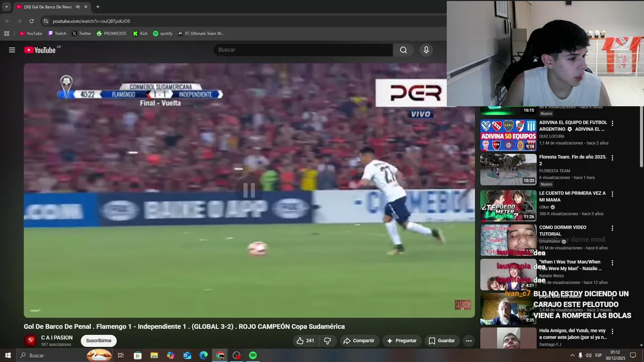Image resolution: width=644 pixels, height=362 pixels.
Task: Expand the tab search dropdown arrow
Action: coord(7,7)
